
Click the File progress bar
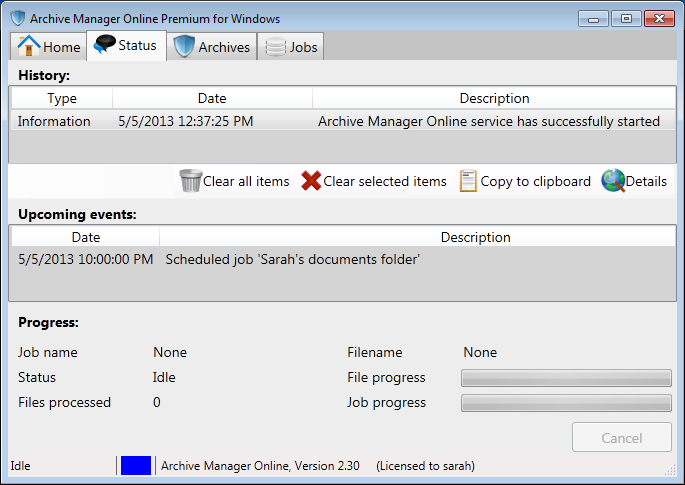[x=566, y=378]
